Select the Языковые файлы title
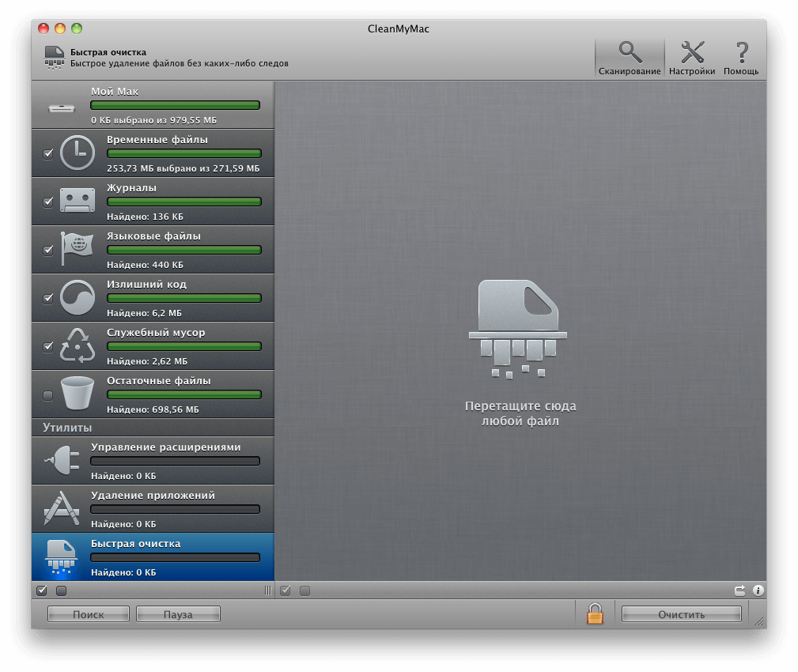This screenshot has height=672, width=798. coord(153,236)
